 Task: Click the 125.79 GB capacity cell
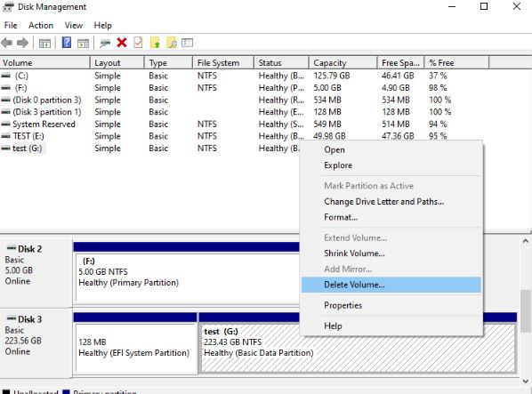(x=332, y=76)
